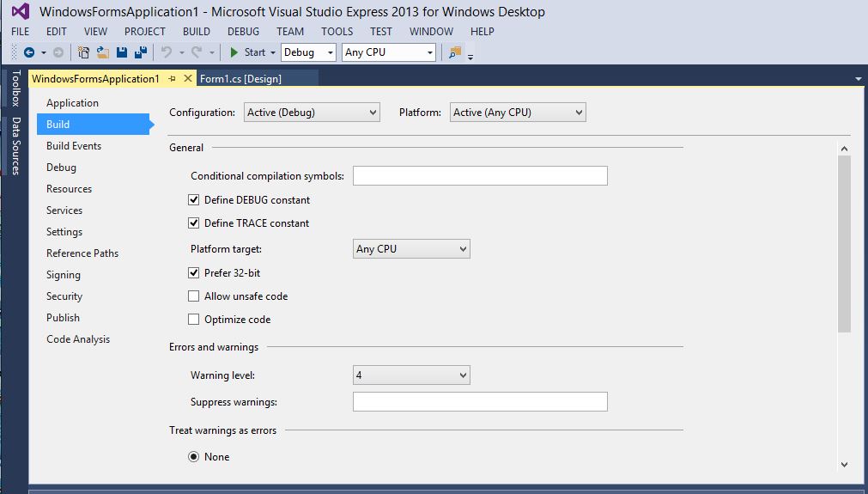Open the Any CPU solution platform dropdown

pos(389,52)
